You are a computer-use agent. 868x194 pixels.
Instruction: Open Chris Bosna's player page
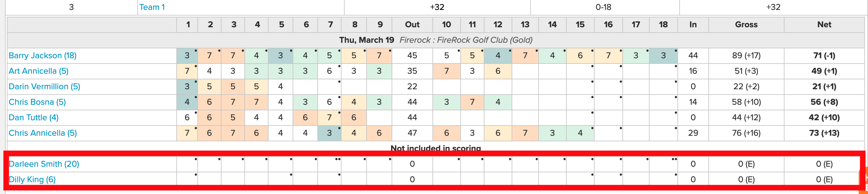[x=37, y=102]
